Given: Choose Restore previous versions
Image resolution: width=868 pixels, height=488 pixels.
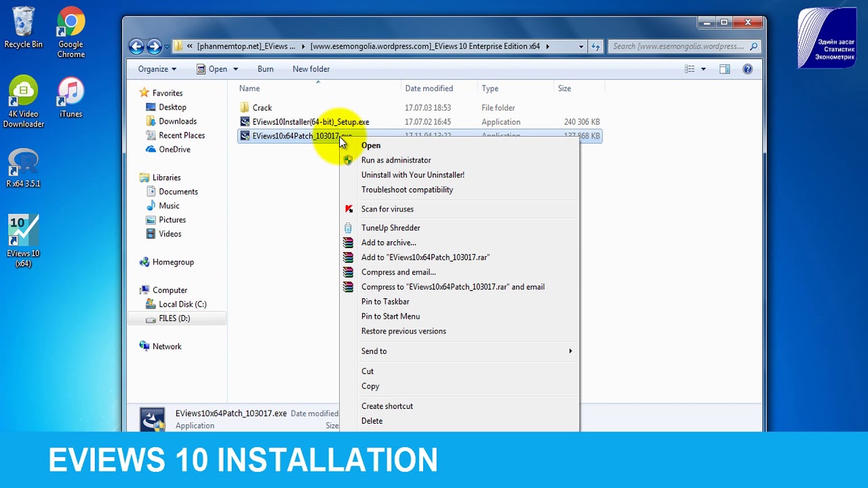Looking at the screenshot, I should pos(403,331).
